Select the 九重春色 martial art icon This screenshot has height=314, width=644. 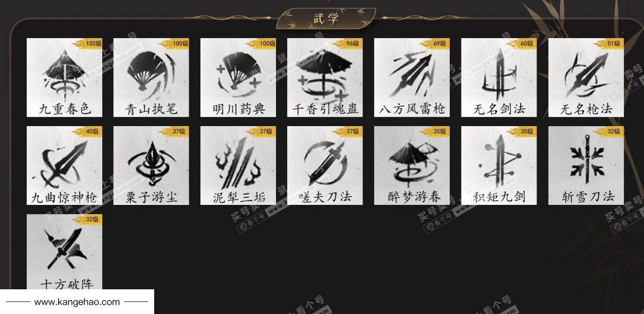64,78
